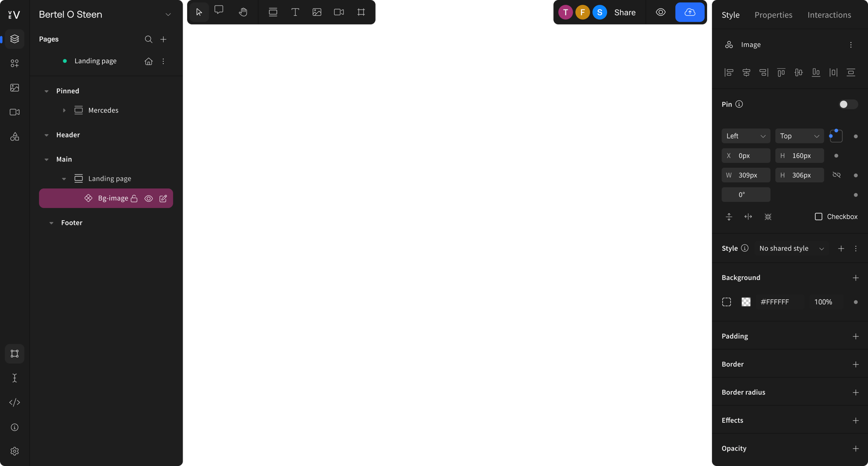Viewport: 868px width, 466px height.
Task: Select the Hand tool for panning
Action: tap(243, 12)
